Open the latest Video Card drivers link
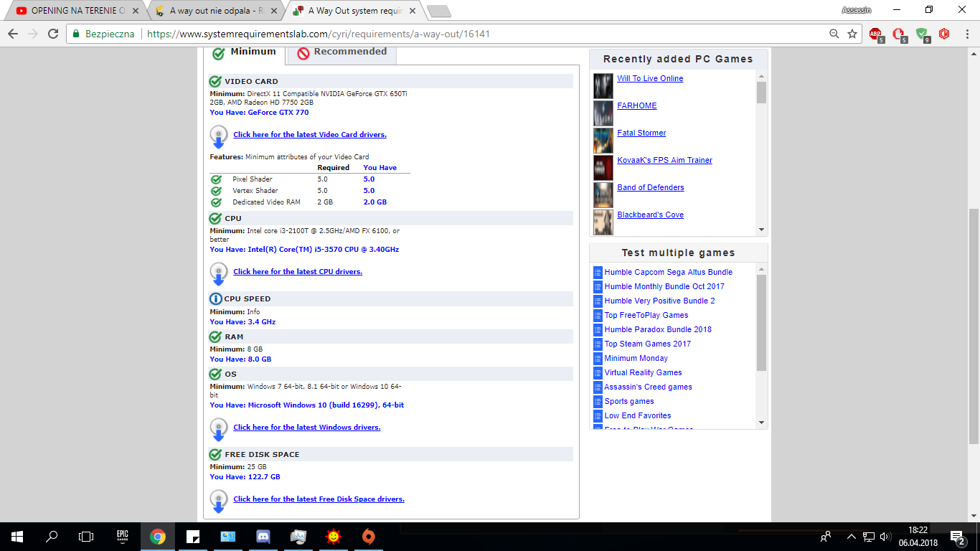 310,135
